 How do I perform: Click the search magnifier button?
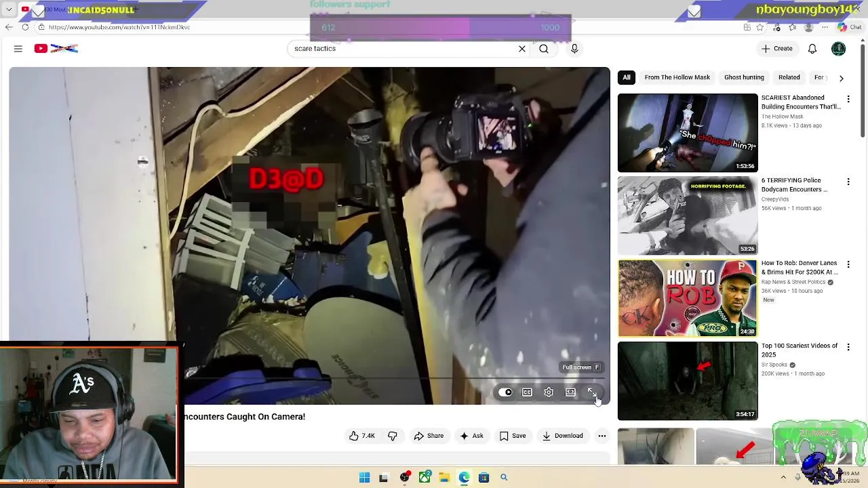544,49
